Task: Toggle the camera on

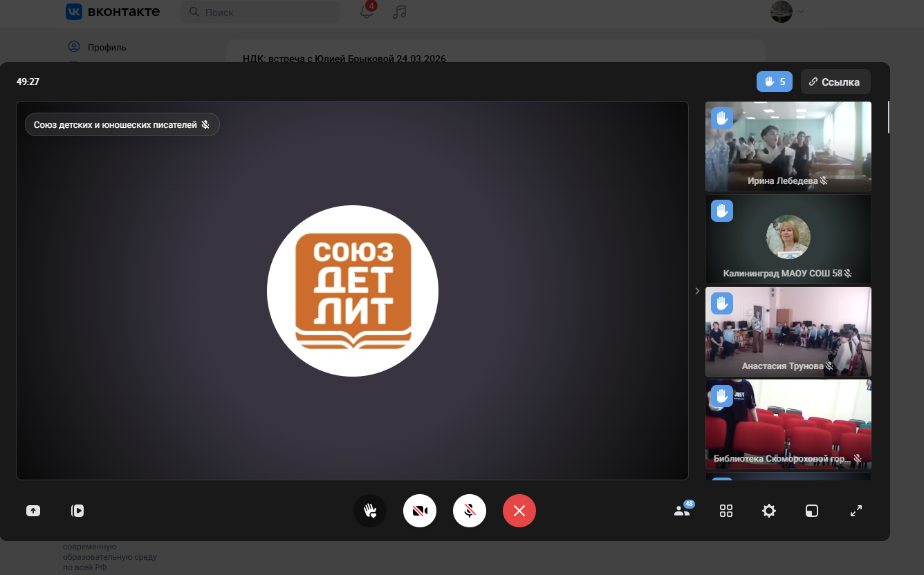Action: [420, 511]
